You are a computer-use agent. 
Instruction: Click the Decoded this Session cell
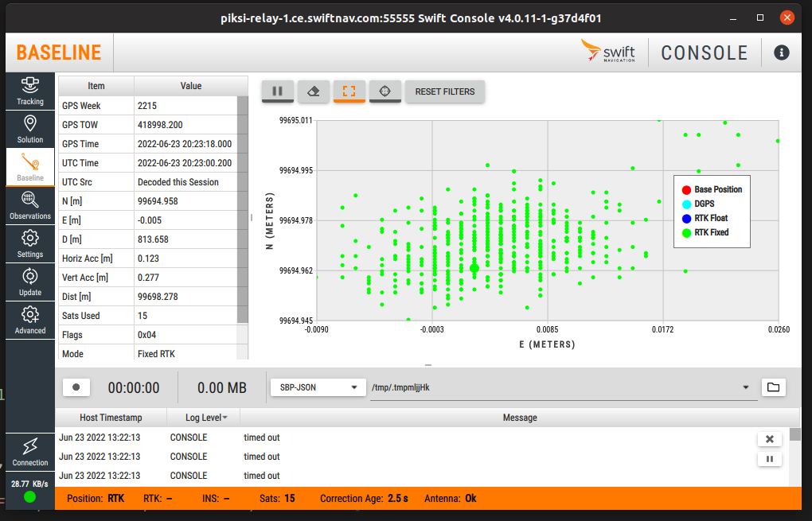click(178, 182)
